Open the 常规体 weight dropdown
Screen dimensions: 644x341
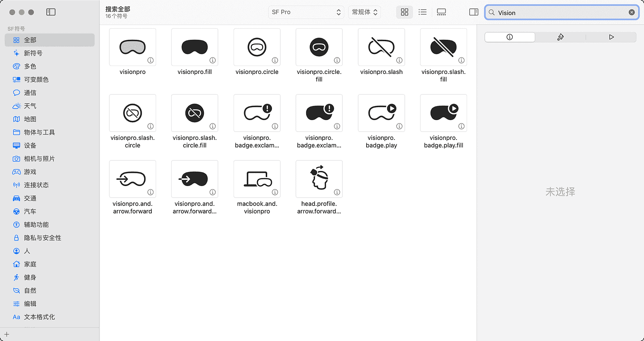[364, 12]
